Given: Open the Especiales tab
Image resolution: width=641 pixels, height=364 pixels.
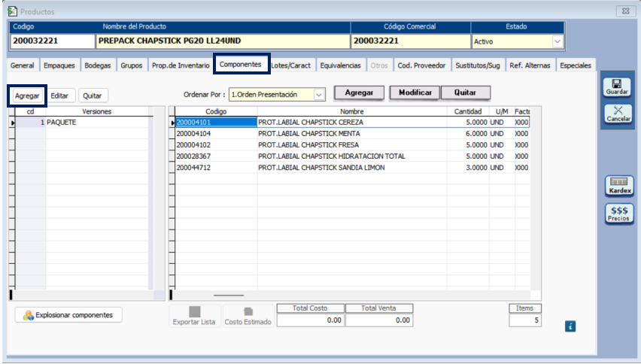Looking at the screenshot, I should point(576,65).
